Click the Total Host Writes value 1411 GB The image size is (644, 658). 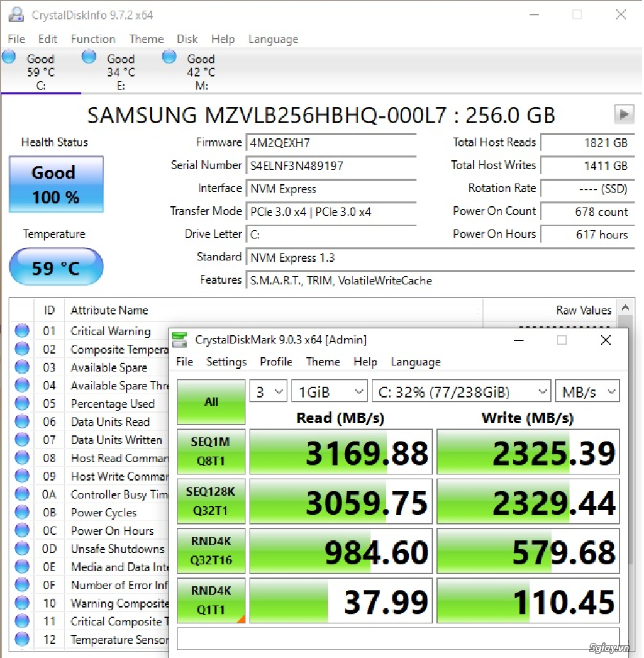(x=587, y=166)
